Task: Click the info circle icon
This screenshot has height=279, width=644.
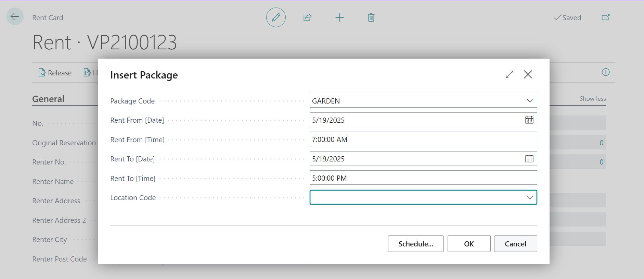Action: click(605, 72)
